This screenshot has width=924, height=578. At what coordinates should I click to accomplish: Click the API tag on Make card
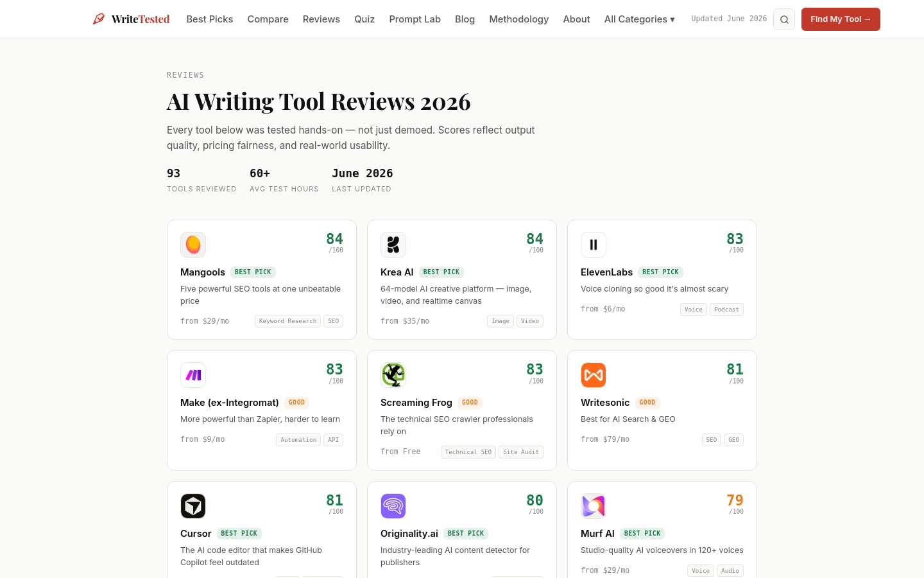click(334, 440)
